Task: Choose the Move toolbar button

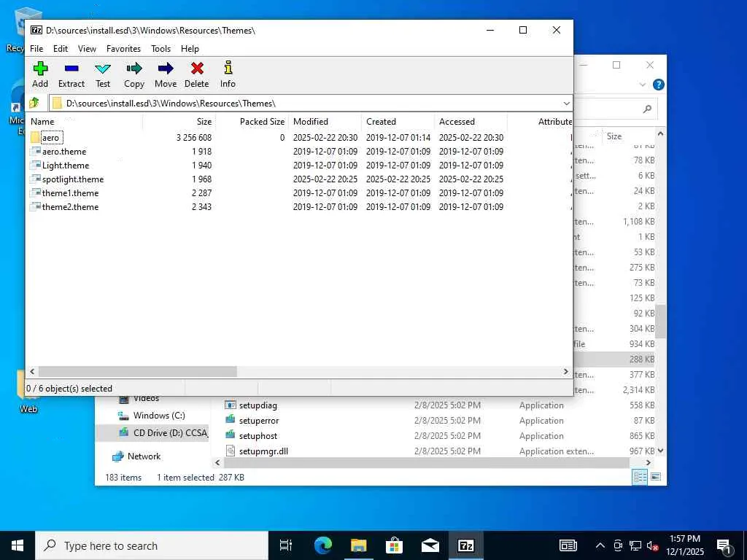Action: coord(166,75)
